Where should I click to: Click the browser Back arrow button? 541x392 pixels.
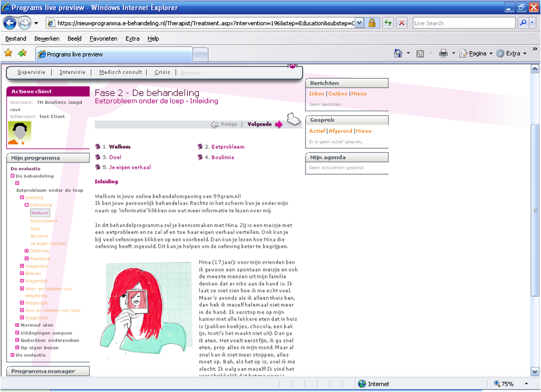coord(10,23)
